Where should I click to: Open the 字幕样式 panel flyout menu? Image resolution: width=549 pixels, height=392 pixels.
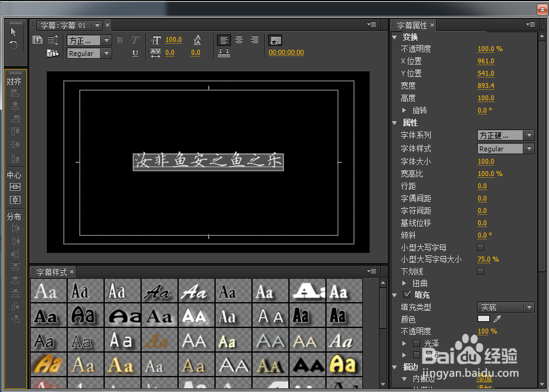372,271
